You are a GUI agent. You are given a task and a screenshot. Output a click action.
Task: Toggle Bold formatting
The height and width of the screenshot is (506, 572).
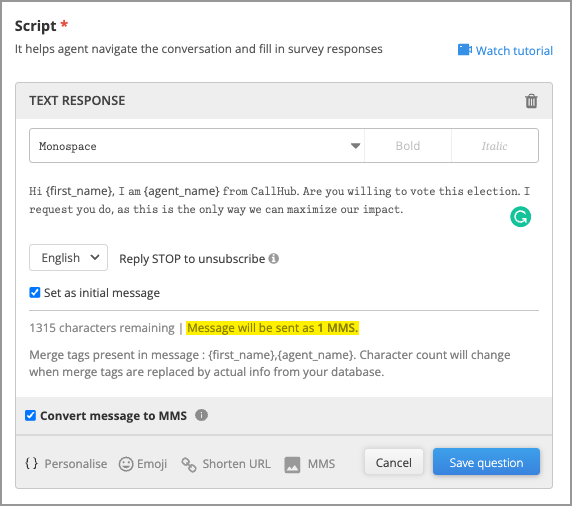(408, 146)
